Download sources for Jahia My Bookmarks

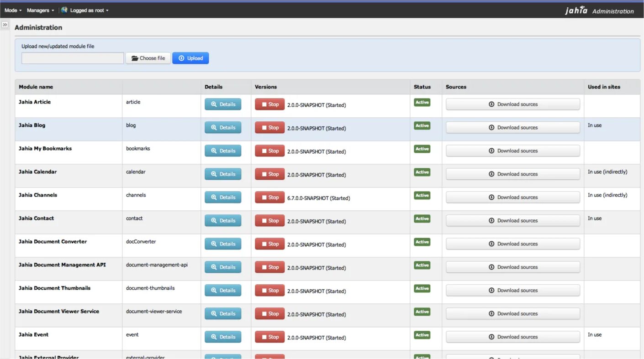[x=513, y=151]
